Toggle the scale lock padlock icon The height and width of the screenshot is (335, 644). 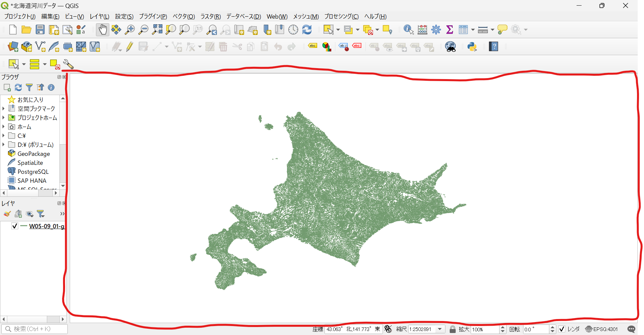pos(452,329)
